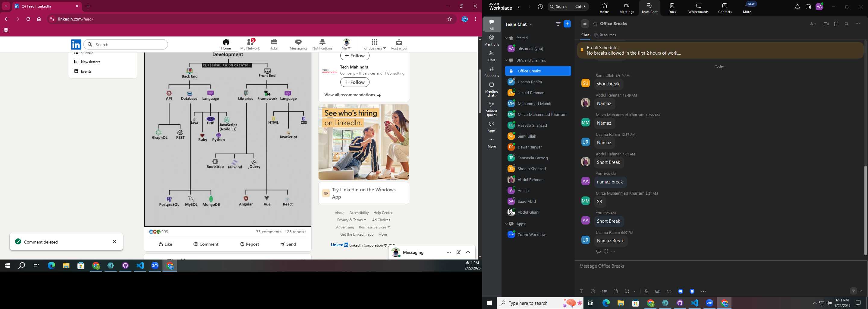Open Shared spaces in Zoom sidebar
Image resolution: width=868 pixels, height=309 pixels.
(492, 109)
